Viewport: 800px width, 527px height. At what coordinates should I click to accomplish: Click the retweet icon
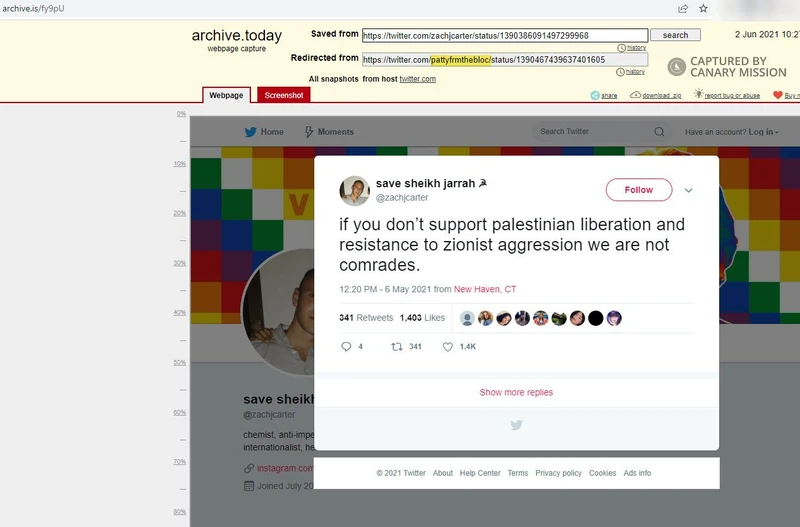396,347
